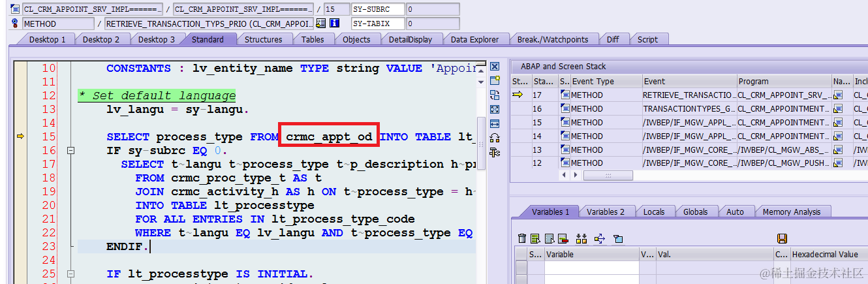Click stack horizontal scrollbar left arrow
The image size is (868, 284).
pyautogui.click(x=565, y=176)
